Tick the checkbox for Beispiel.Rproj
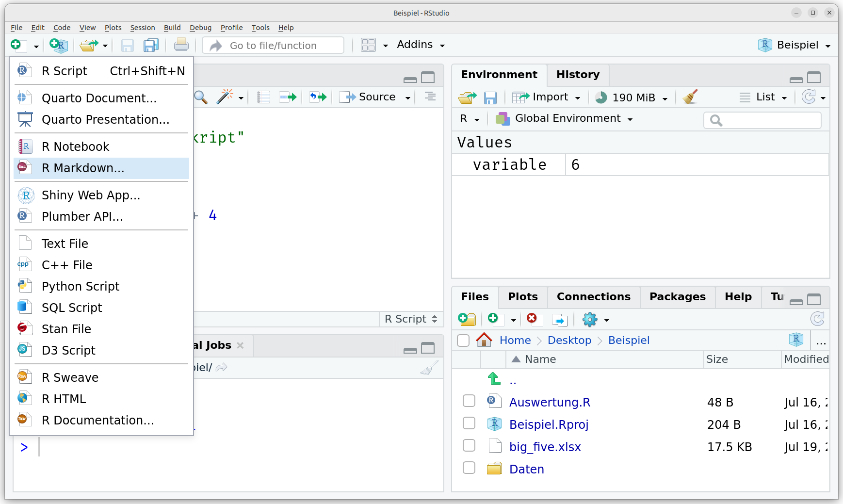The width and height of the screenshot is (843, 504). pos(469,423)
